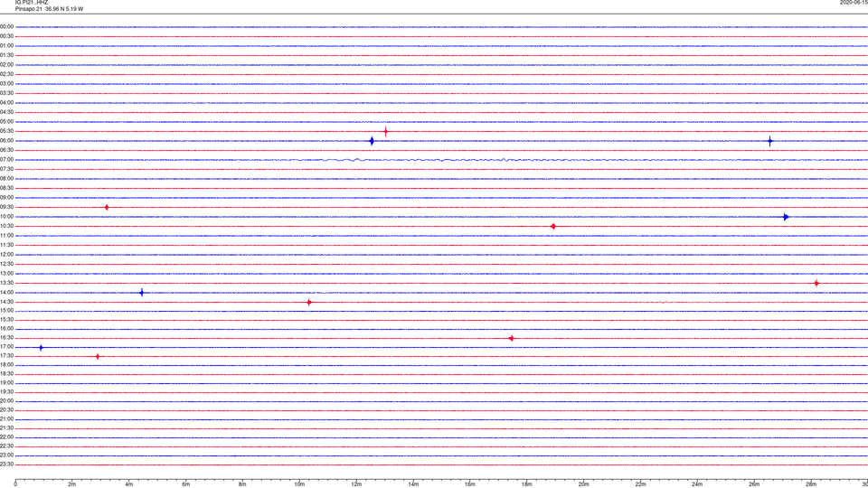Select the red event spike on the 16:30 trace
Screen dimensions: 868x488
(x=511, y=338)
